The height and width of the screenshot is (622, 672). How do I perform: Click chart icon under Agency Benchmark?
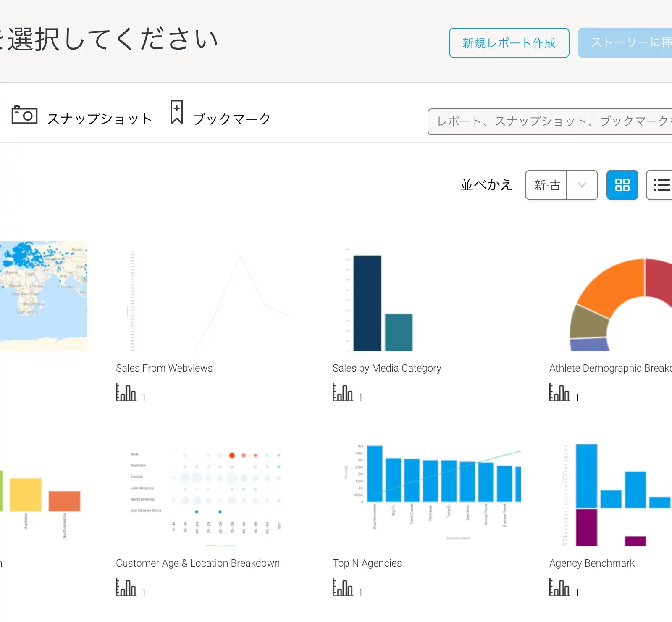point(559,588)
